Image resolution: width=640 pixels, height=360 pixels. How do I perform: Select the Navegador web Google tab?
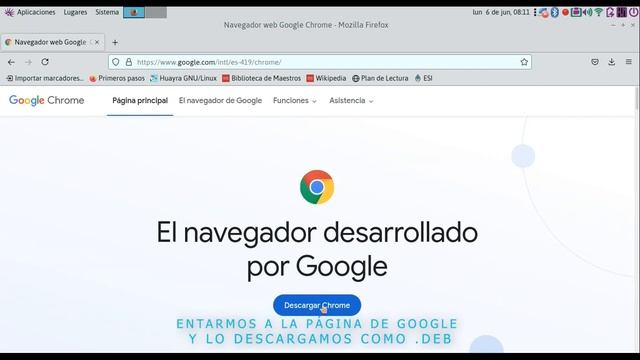(x=52, y=42)
